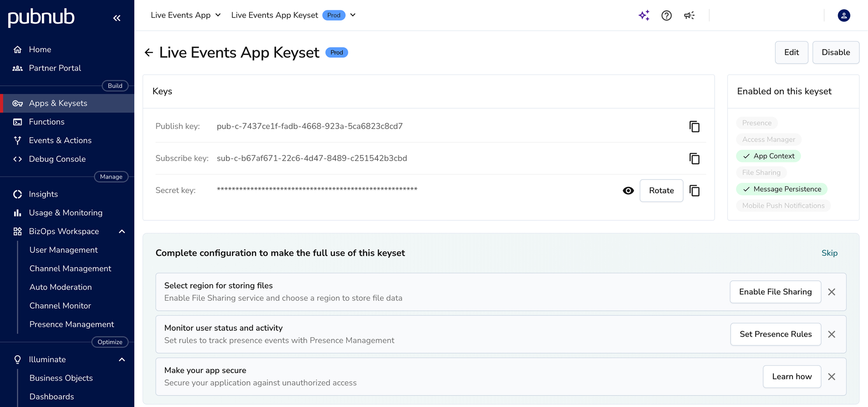Click the Rotate secret key button

[661, 191]
